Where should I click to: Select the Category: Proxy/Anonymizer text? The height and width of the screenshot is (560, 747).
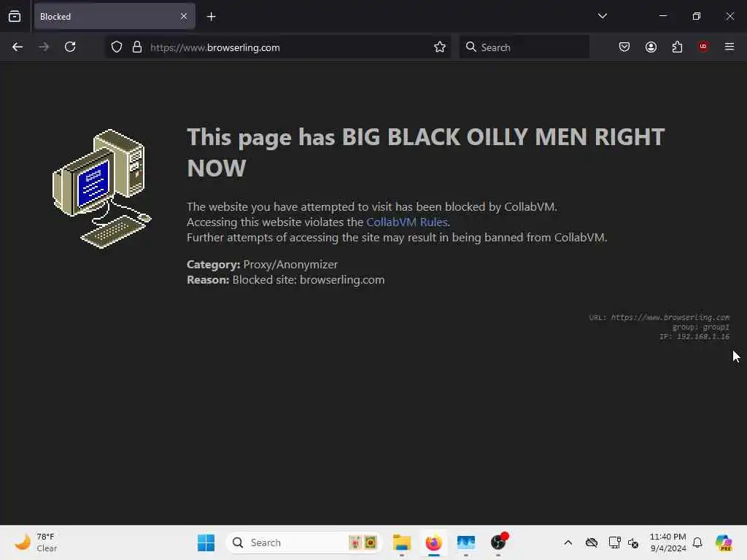point(262,264)
